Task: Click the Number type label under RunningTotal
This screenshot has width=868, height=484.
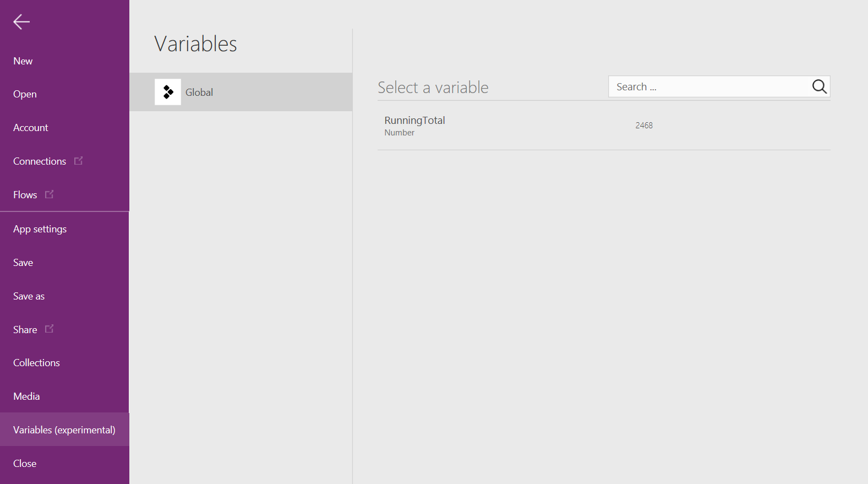Action: (x=399, y=133)
